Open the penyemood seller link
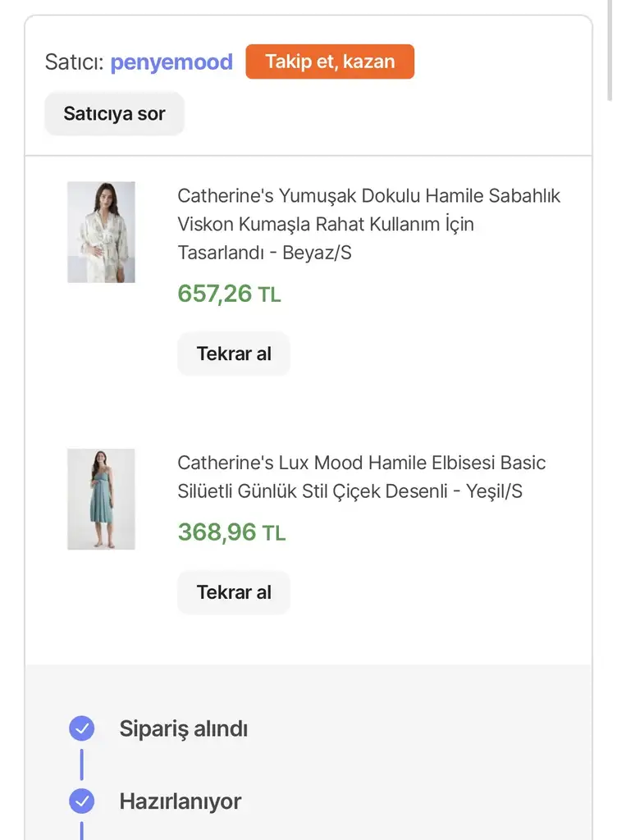This screenshot has width=617, height=840. pos(171,62)
